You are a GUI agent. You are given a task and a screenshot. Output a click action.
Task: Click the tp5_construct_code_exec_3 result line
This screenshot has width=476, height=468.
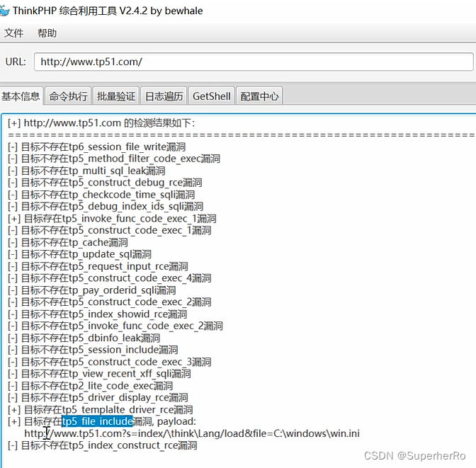109,362
